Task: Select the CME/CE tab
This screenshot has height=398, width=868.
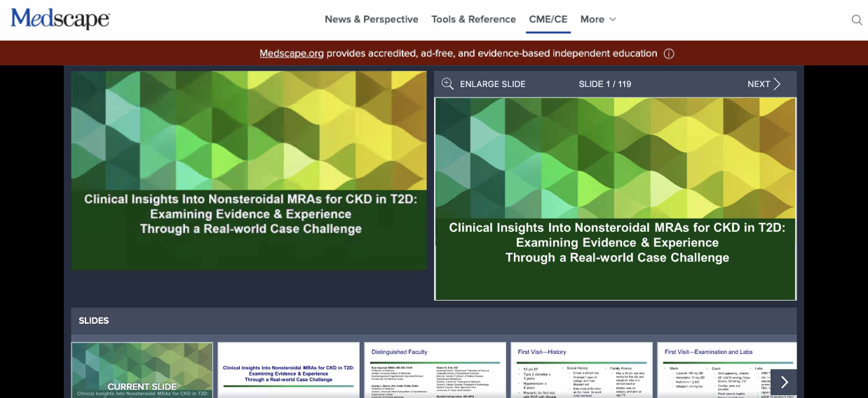Action: pyautogui.click(x=548, y=19)
